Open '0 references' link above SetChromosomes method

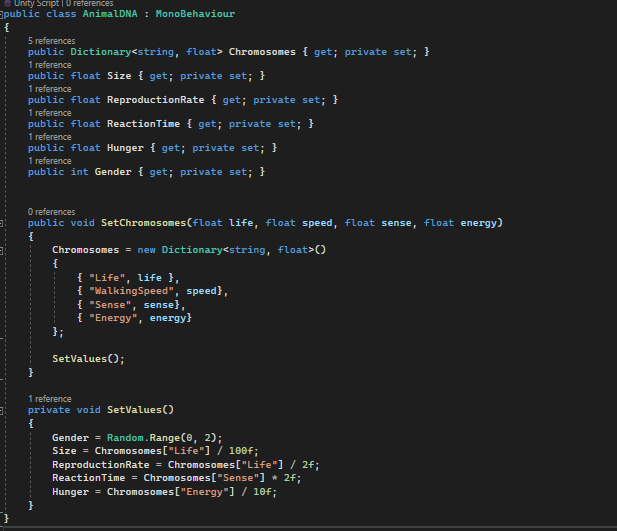[52, 212]
